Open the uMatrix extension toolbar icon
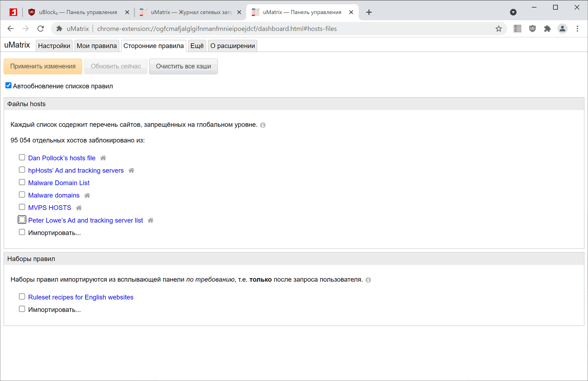 point(517,29)
